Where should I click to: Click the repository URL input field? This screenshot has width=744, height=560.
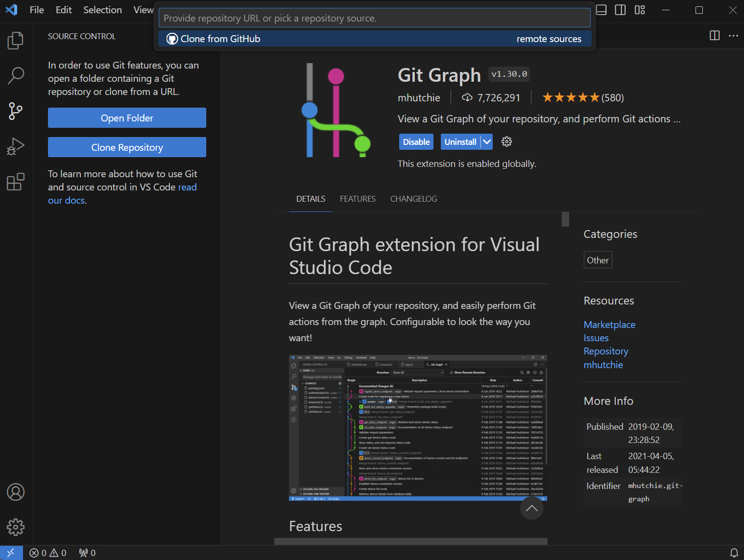click(x=374, y=18)
